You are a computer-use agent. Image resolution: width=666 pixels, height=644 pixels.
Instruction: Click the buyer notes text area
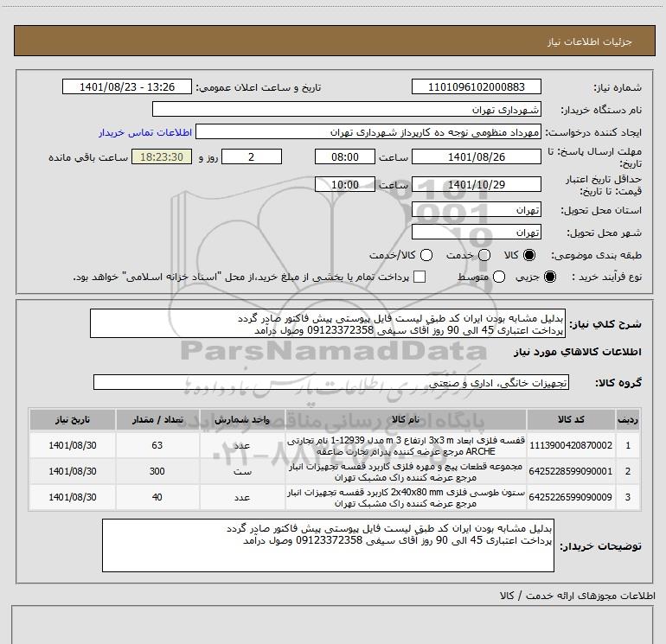pyautogui.click(x=328, y=545)
